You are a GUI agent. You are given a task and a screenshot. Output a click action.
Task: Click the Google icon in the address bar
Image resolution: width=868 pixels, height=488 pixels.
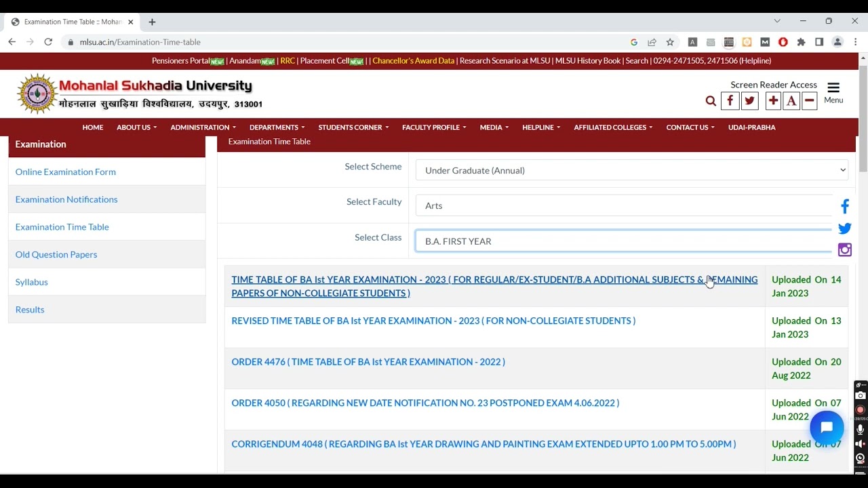point(634,42)
